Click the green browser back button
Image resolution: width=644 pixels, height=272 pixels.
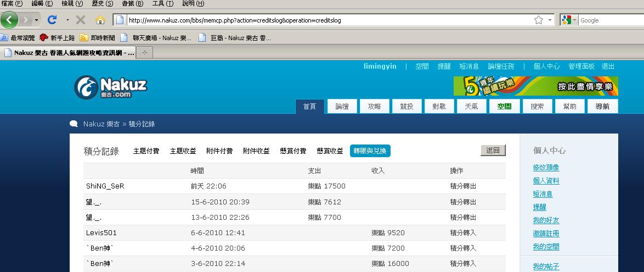click(x=10, y=20)
